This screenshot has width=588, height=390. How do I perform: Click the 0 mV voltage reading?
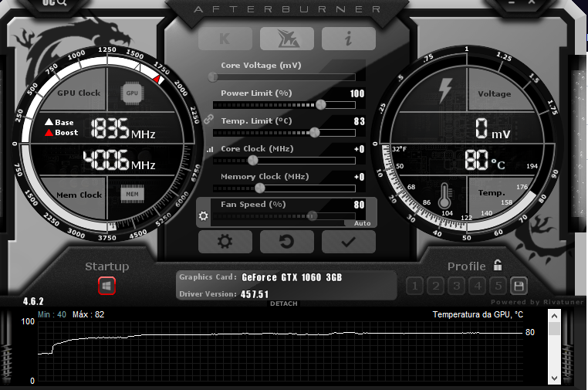pos(493,128)
